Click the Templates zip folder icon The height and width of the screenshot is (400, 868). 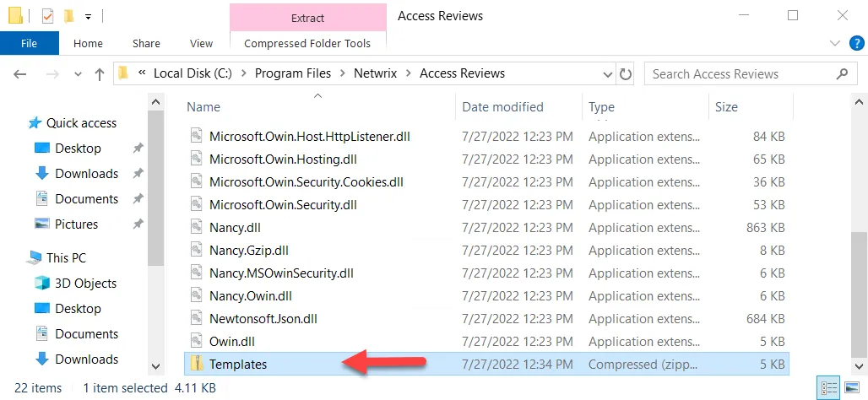(197, 364)
